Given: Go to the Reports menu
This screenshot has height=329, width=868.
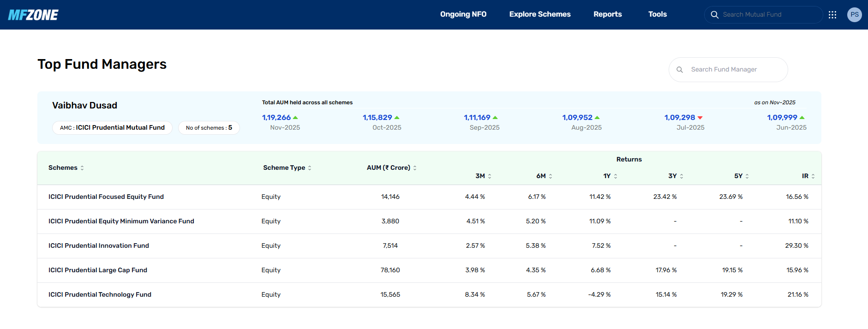Looking at the screenshot, I should 608,14.
